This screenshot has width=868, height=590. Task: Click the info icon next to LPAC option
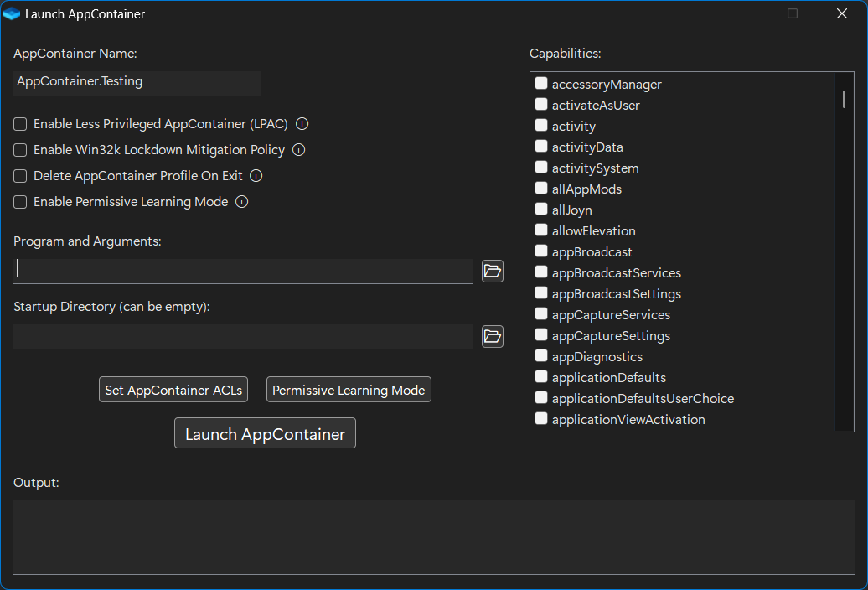[302, 124]
